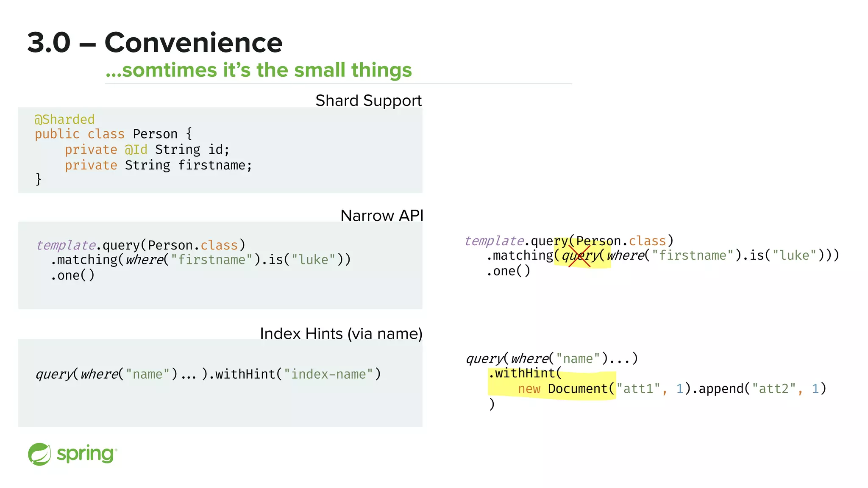The image size is (868, 488).
Task: Click the closing parenthesis under new Document
Action: 492,404
